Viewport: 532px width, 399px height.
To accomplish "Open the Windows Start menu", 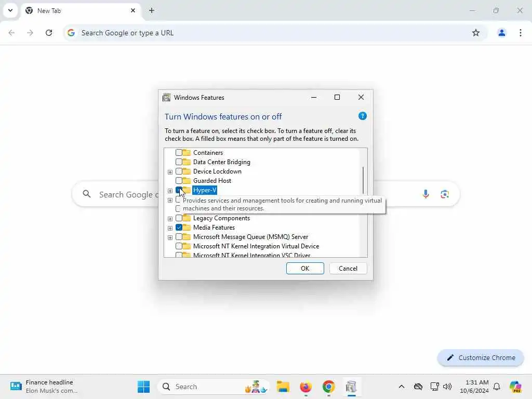I will (x=143, y=387).
